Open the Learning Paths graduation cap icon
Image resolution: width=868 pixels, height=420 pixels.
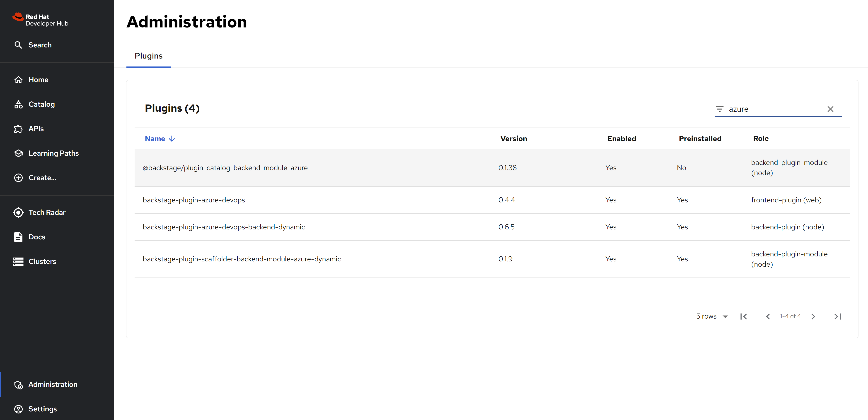coord(18,153)
